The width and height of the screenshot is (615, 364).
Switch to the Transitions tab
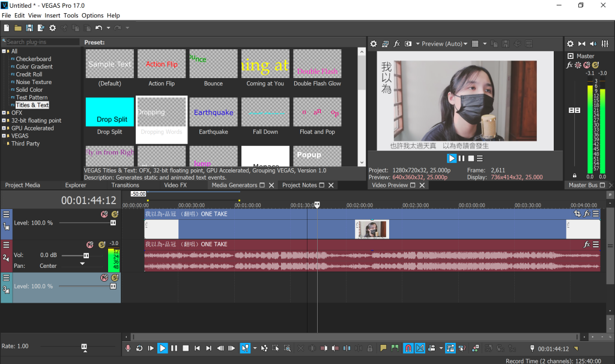click(125, 185)
